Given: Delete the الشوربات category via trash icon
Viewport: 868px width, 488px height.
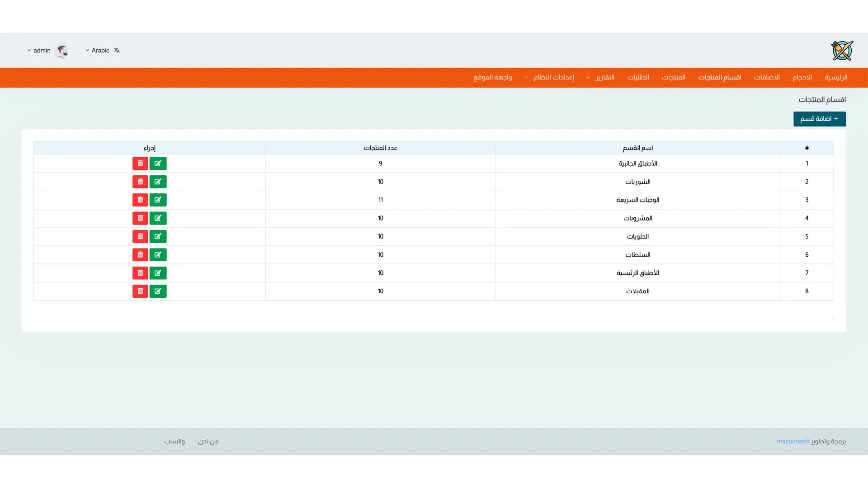Looking at the screenshot, I should click(140, 182).
